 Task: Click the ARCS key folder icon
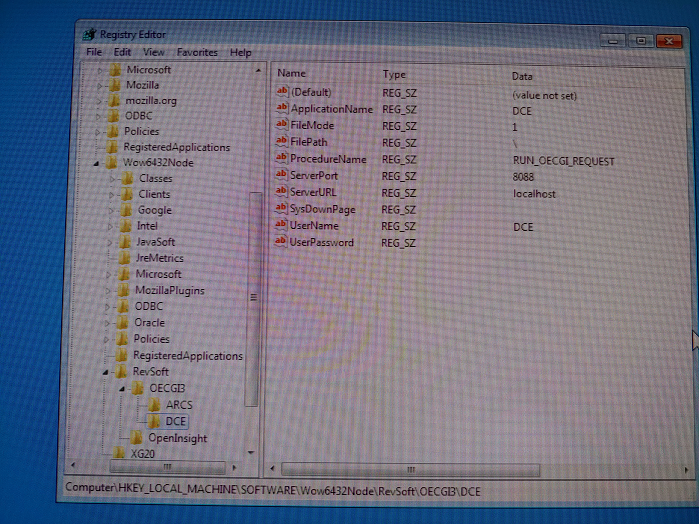pyautogui.click(x=155, y=405)
